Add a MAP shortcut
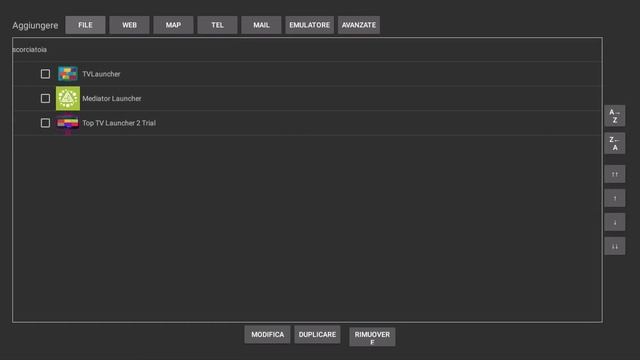Screen dimensions: 640x360 point(173,25)
